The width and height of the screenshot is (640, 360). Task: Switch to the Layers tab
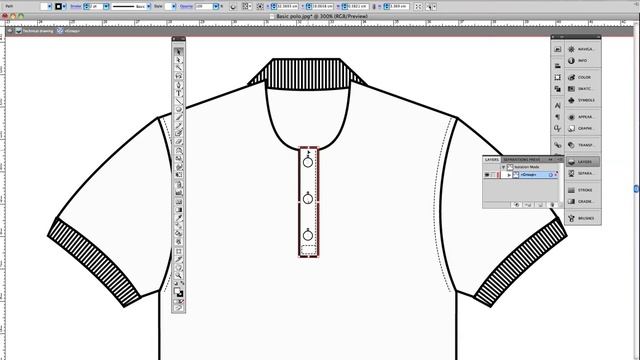coord(492,160)
